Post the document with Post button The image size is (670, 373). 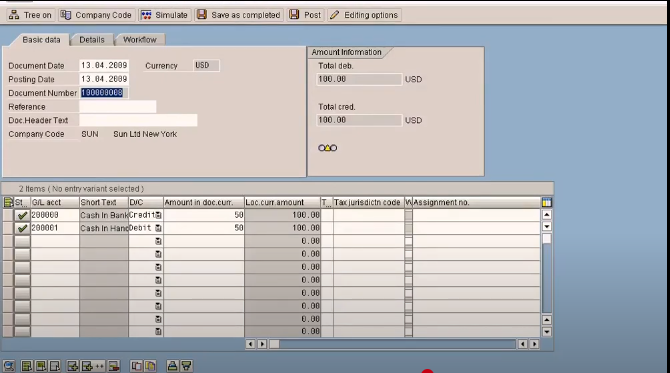(x=306, y=15)
